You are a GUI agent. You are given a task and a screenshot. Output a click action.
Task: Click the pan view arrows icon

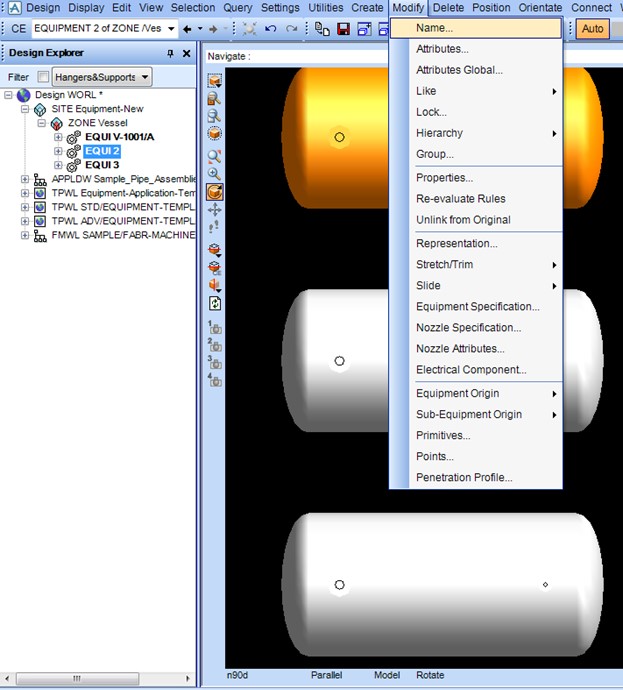[214, 210]
